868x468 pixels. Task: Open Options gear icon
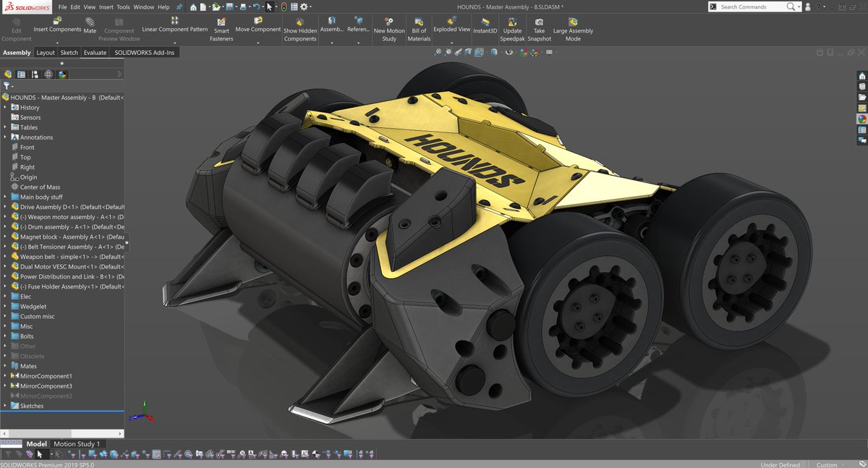304,7
